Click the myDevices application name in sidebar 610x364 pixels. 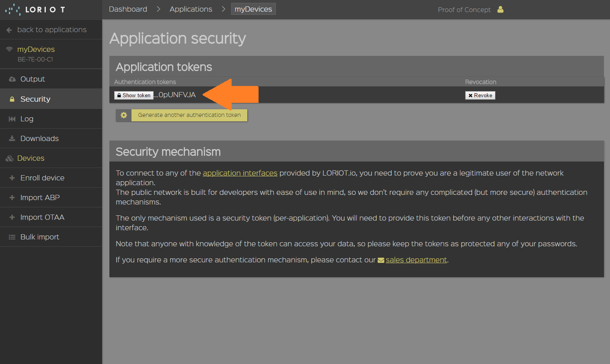pyautogui.click(x=36, y=49)
